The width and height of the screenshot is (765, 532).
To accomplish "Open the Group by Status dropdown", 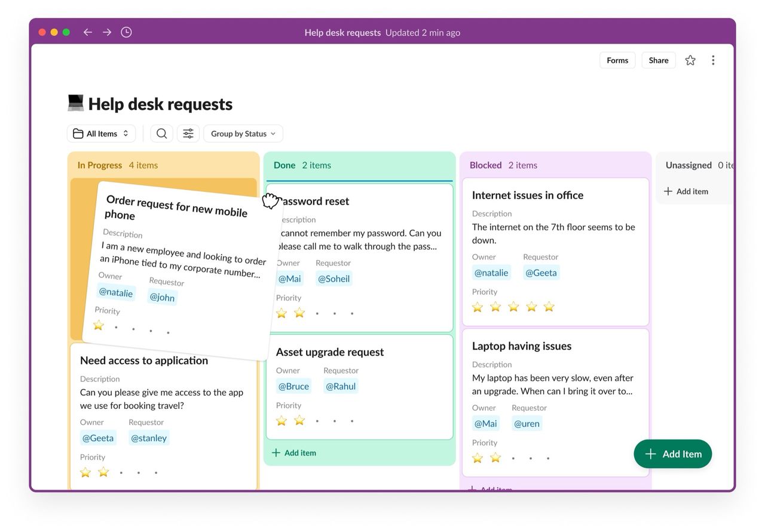I will (x=243, y=133).
